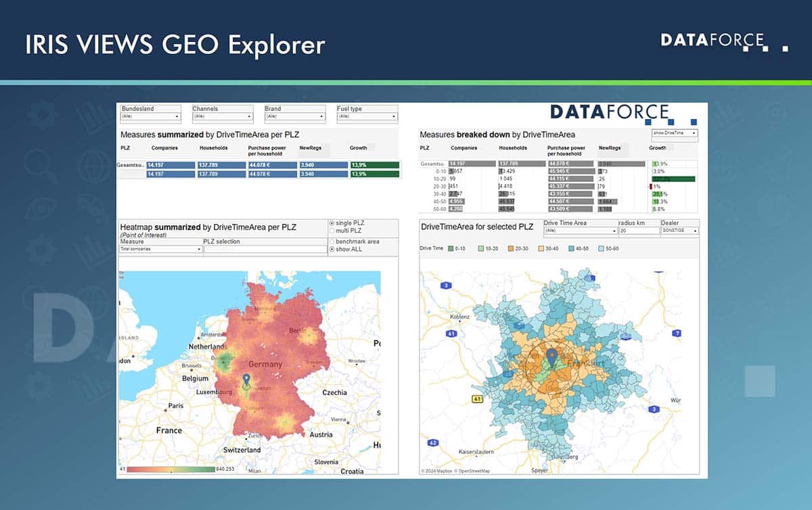Click the Belgium label on the heatmap
812x510 pixels.
[195, 379]
